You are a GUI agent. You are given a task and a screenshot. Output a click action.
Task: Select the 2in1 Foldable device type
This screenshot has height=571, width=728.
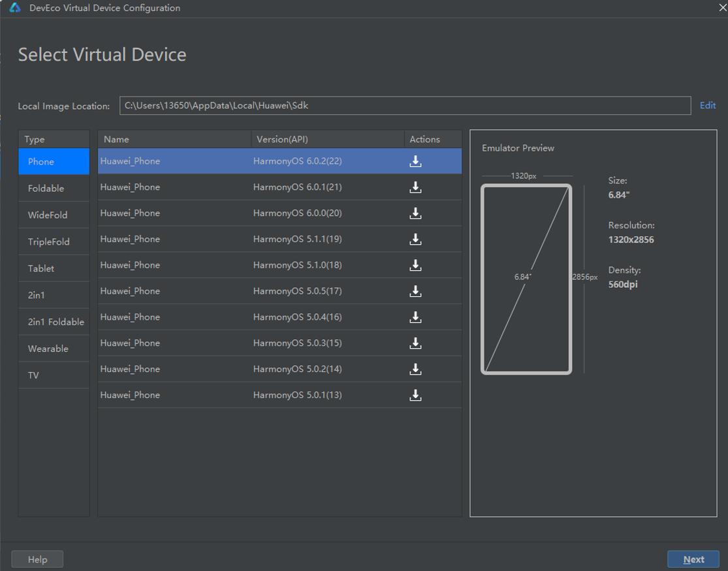click(54, 322)
